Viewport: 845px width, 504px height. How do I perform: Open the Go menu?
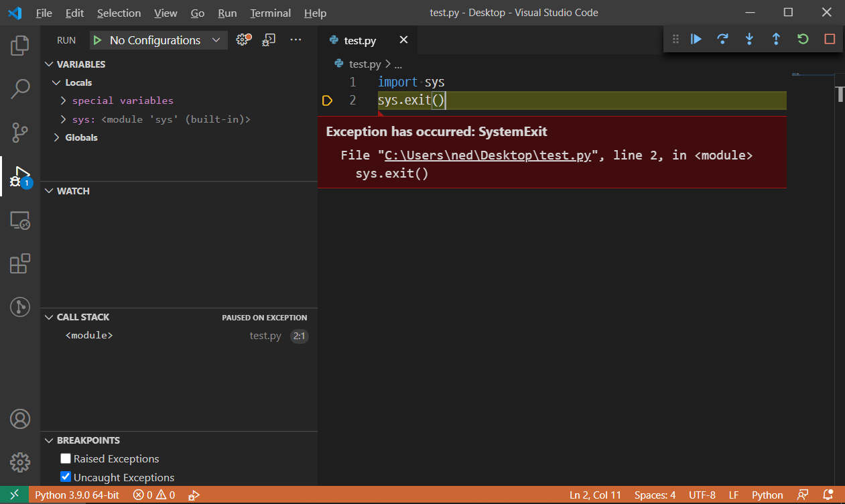point(197,13)
